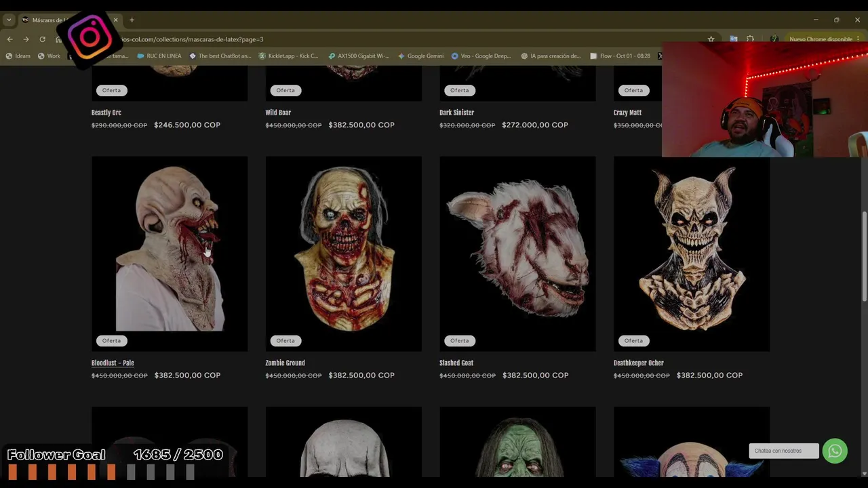The image size is (868, 488).
Task: Click Oferta badge above Dark Sinister
Action: (x=459, y=90)
